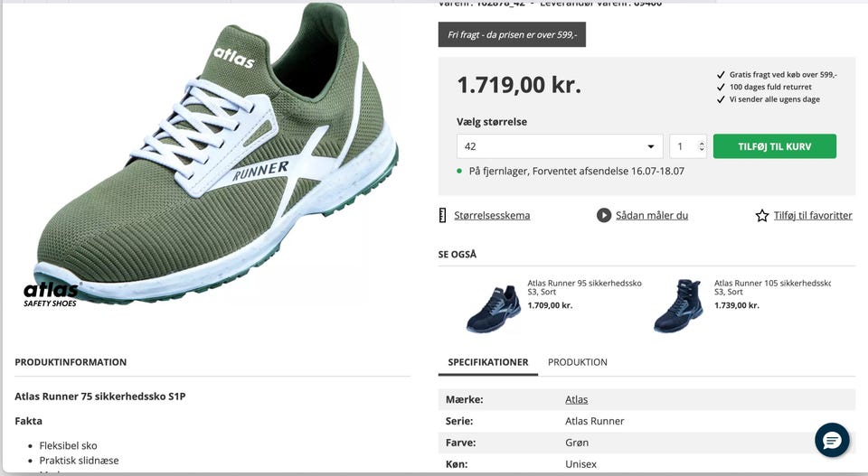The height and width of the screenshot is (476, 868).
Task: Open the Atlas brand link
Action: point(576,399)
